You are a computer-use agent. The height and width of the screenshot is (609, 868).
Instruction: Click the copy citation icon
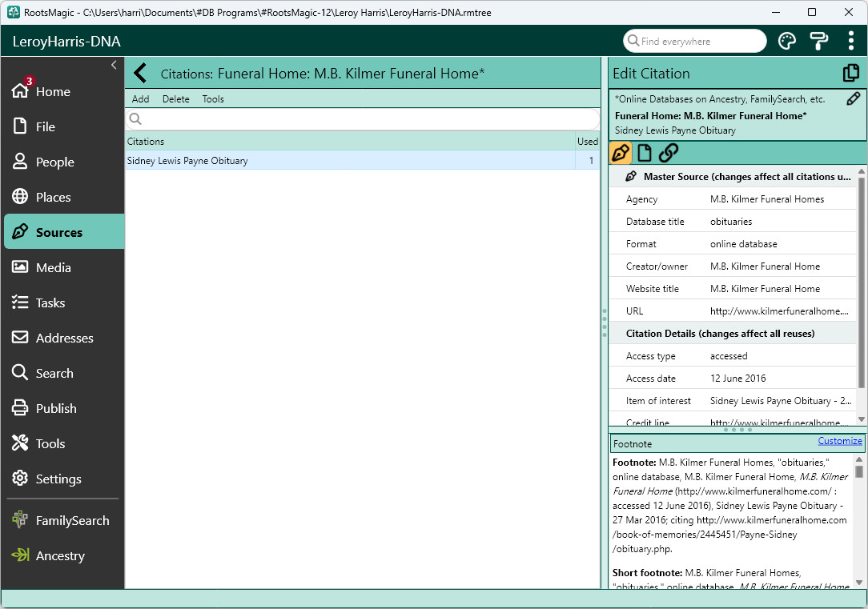(851, 73)
